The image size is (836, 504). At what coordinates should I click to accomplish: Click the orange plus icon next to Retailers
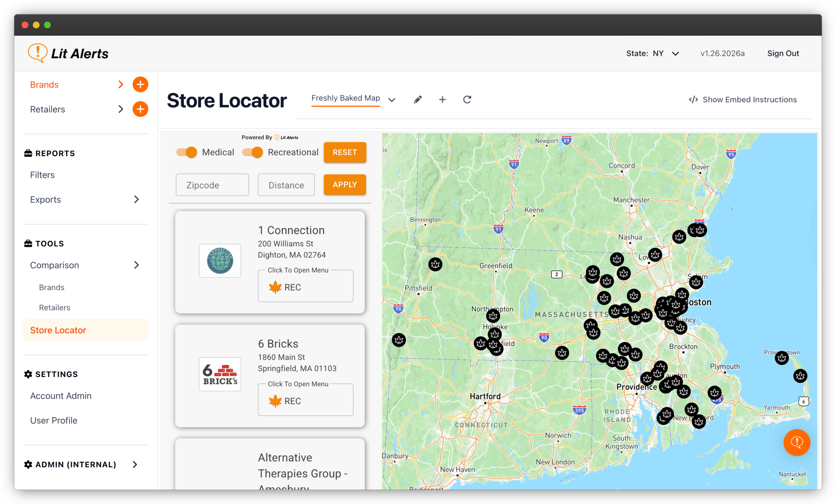(x=140, y=109)
